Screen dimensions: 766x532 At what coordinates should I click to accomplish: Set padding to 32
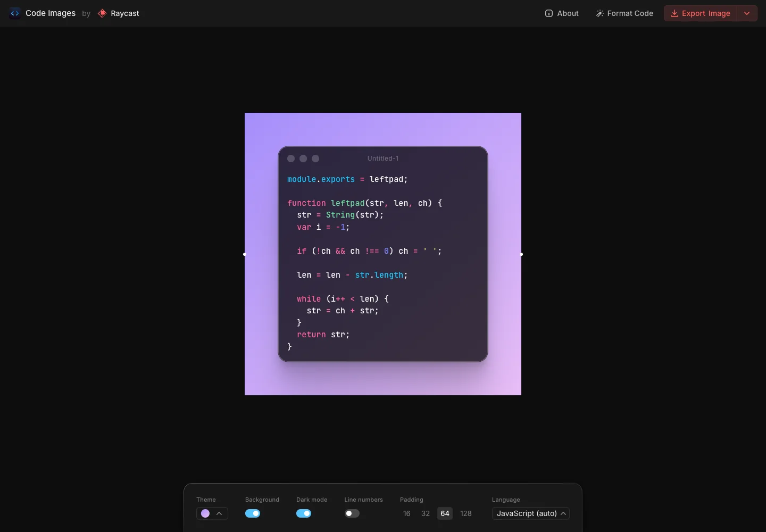[x=426, y=513]
